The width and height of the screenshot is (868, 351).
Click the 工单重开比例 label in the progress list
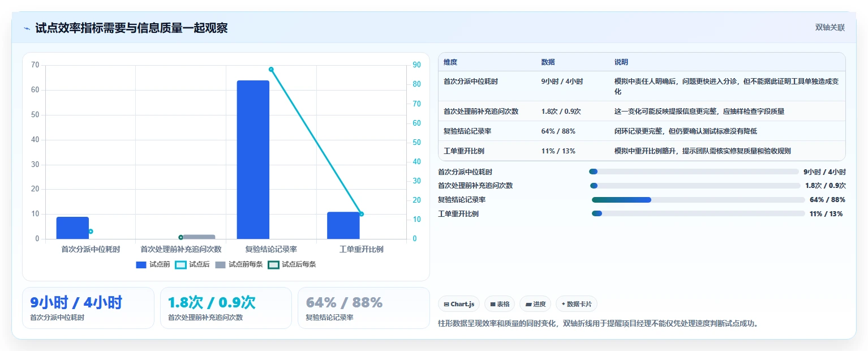point(458,214)
